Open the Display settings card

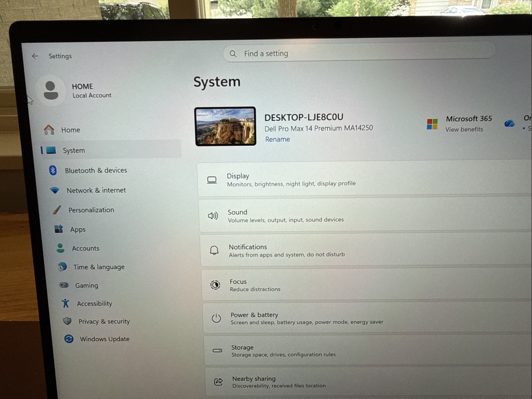pyautogui.click(x=364, y=179)
